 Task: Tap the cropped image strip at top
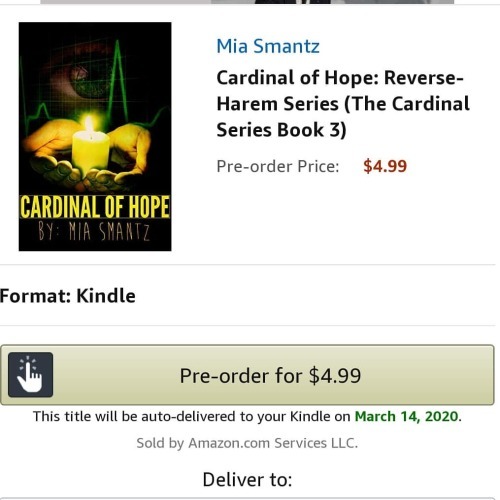point(247,2)
